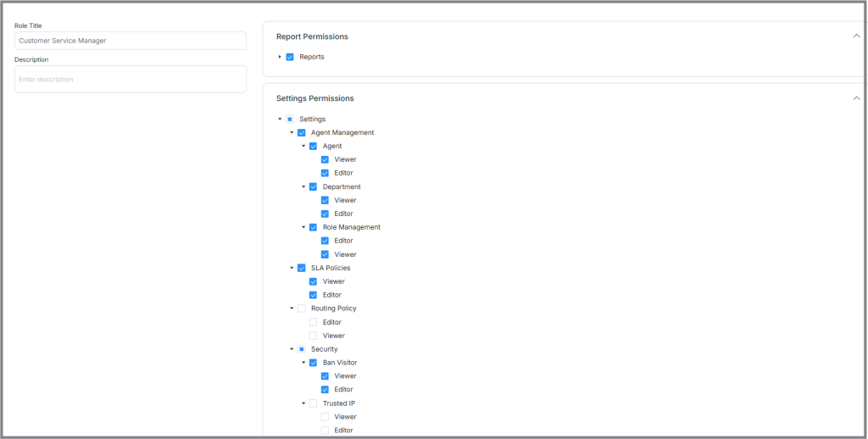Collapse the Security tree node arrow

pyautogui.click(x=292, y=349)
